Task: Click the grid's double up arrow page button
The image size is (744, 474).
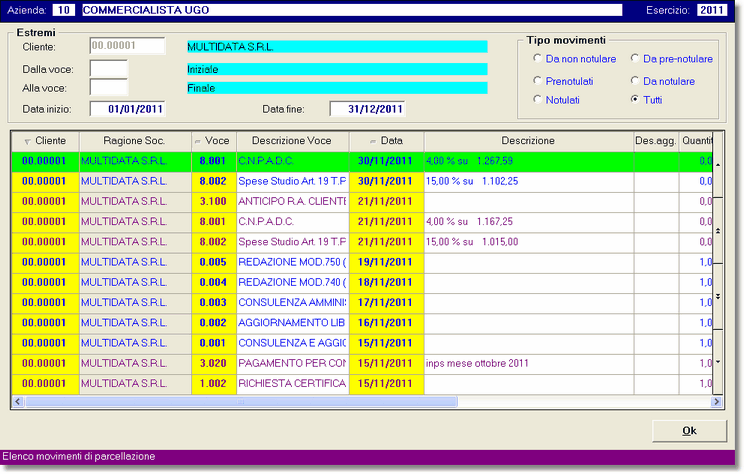Action: pos(718,231)
